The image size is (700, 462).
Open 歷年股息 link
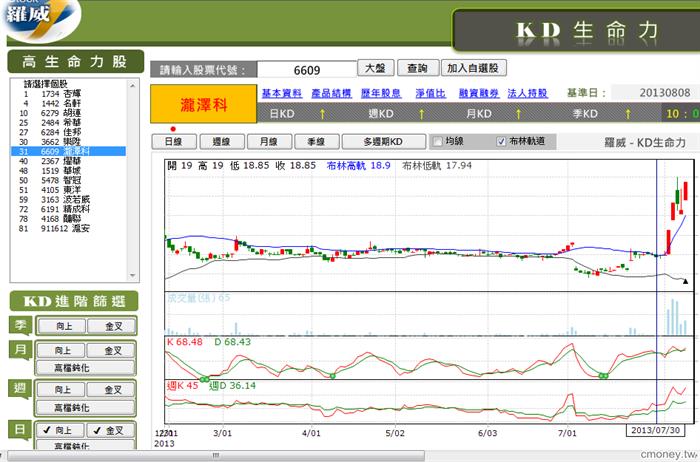[381, 93]
